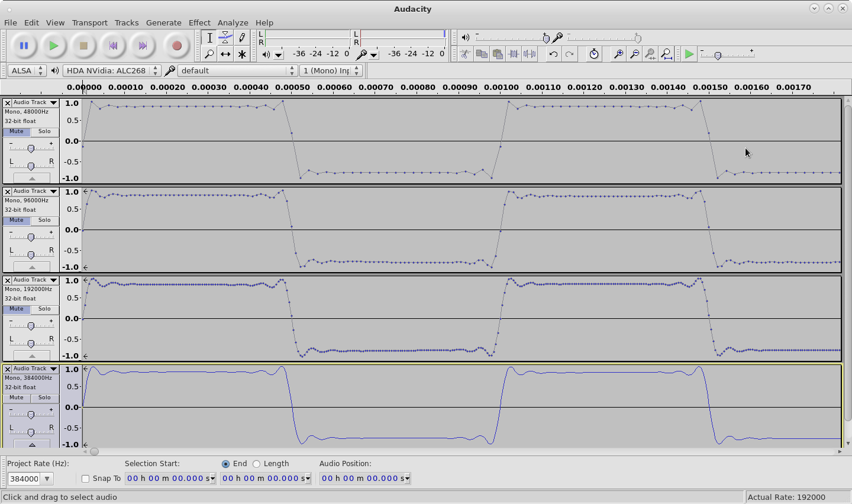Screen dimensions: 852x504
Task: Click the Record button
Action: click(176, 46)
